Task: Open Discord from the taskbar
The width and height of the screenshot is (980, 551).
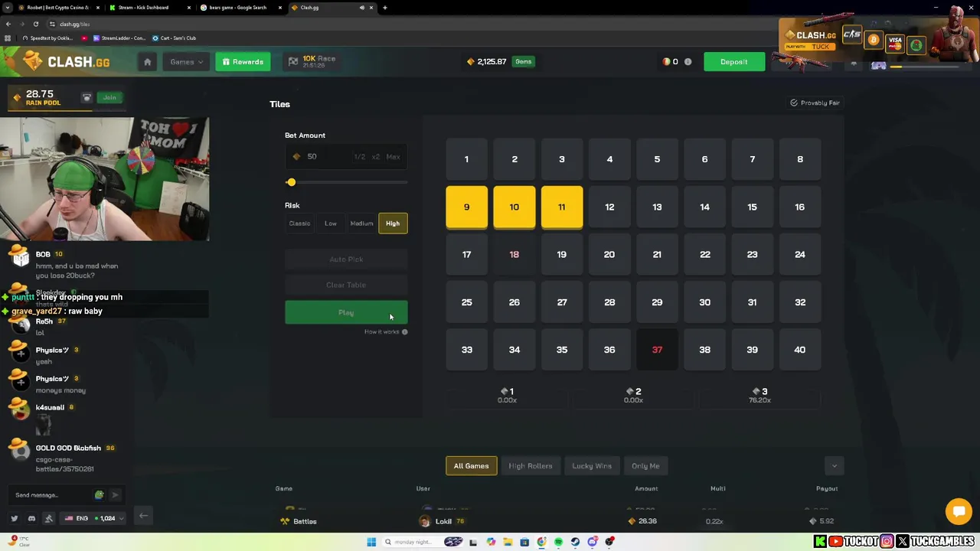Action: (593, 542)
